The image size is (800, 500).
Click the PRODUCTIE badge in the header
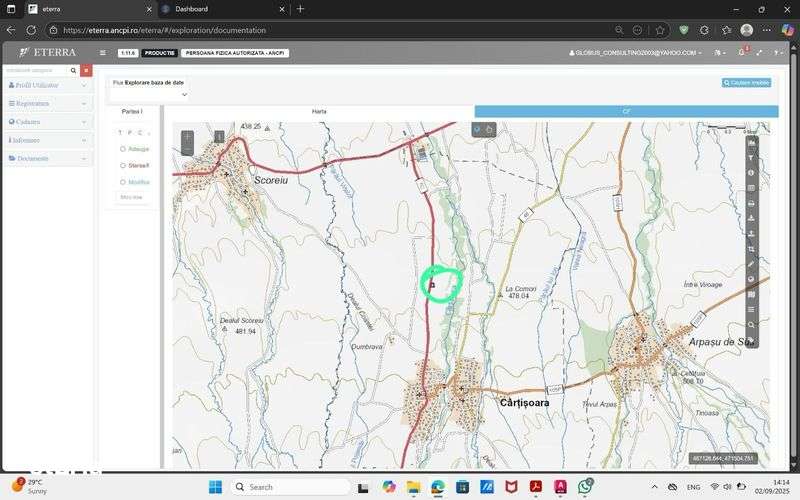(x=159, y=53)
